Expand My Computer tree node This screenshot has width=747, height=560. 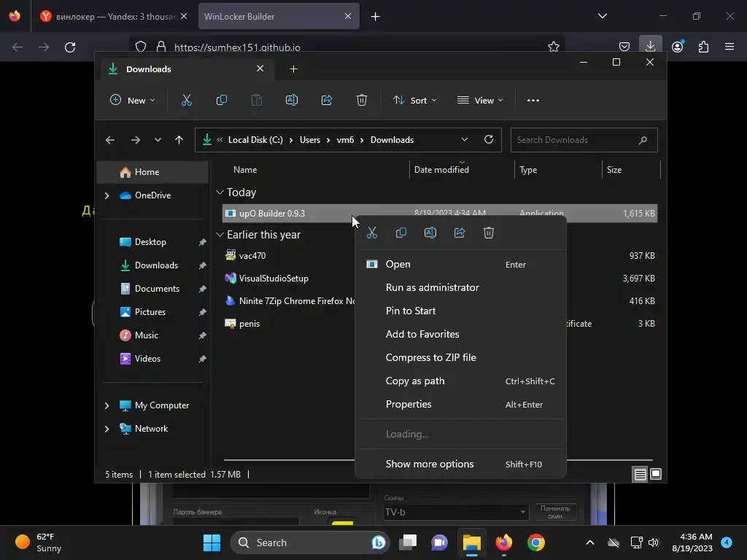click(x=107, y=405)
